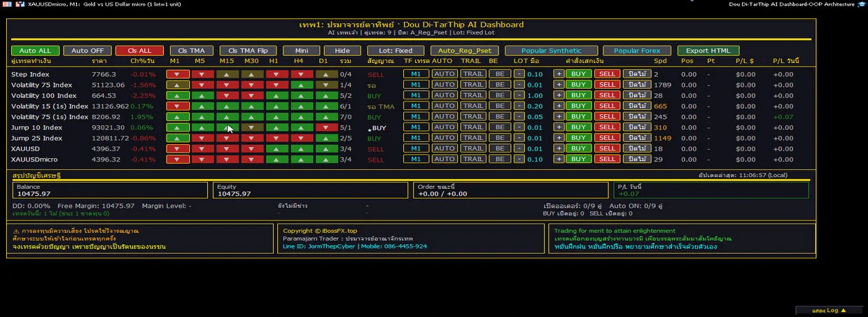Toggle TRAIL for XAUUSD row
The width and height of the screenshot is (868, 317).
click(472, 148)
